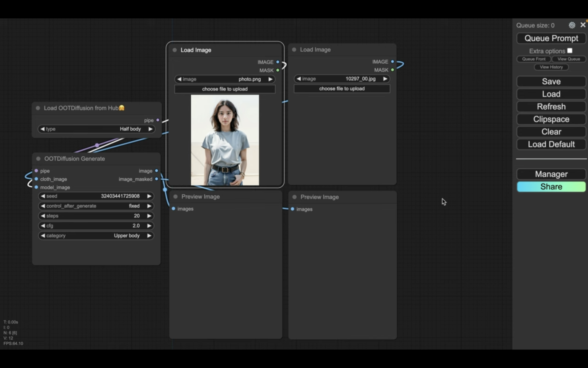Click the cloth_image input connector

pyautogui.click(x=36, y=179)
